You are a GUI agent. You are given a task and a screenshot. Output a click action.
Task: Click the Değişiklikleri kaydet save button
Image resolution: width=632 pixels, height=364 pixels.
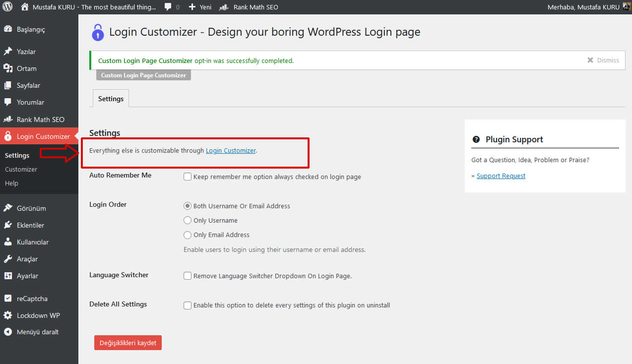128,343
